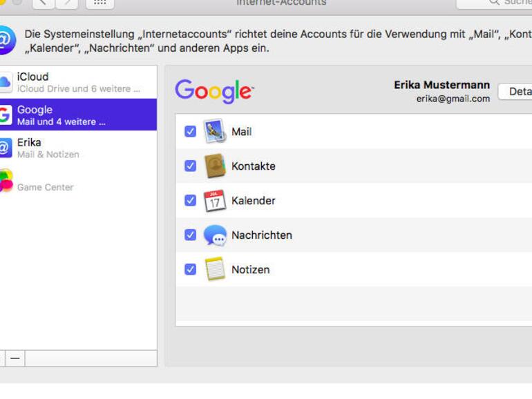Open the Details button for Google account
Image resolution: width=532 pixels, height=399 pixels.
[x=515, y=92]
